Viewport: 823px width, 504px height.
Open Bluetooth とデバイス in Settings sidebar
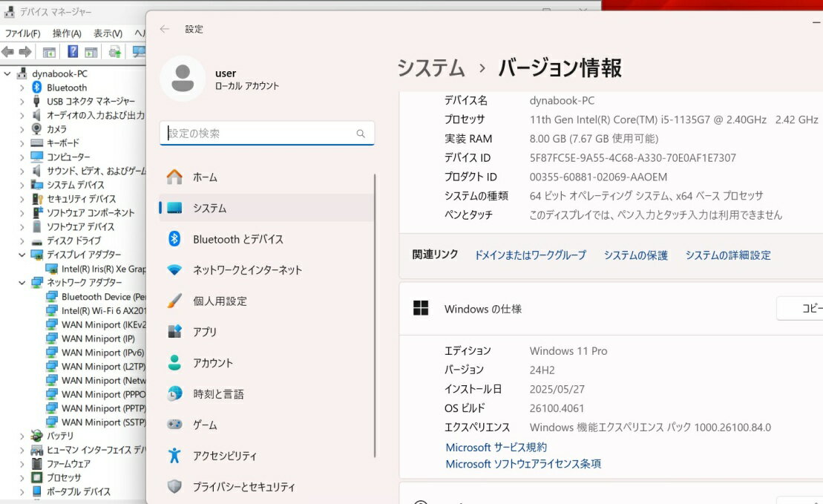237,239
